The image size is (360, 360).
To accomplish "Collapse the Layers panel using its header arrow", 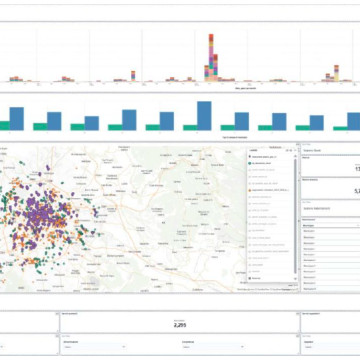I will pos(295,151).
